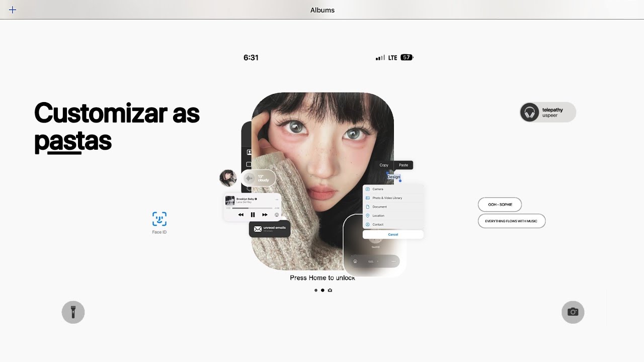644x362 pixels.
Task: Tap the flashlight button
Action: pos(73,312)
